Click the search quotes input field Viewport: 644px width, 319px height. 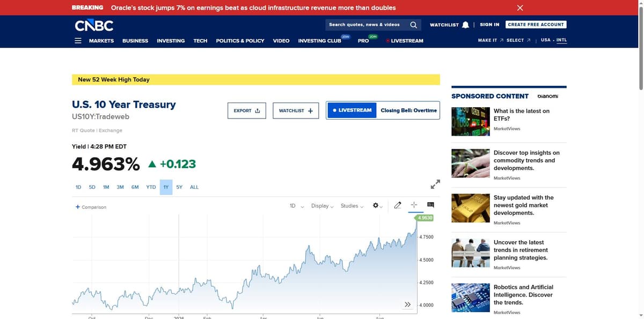point(366,25)
